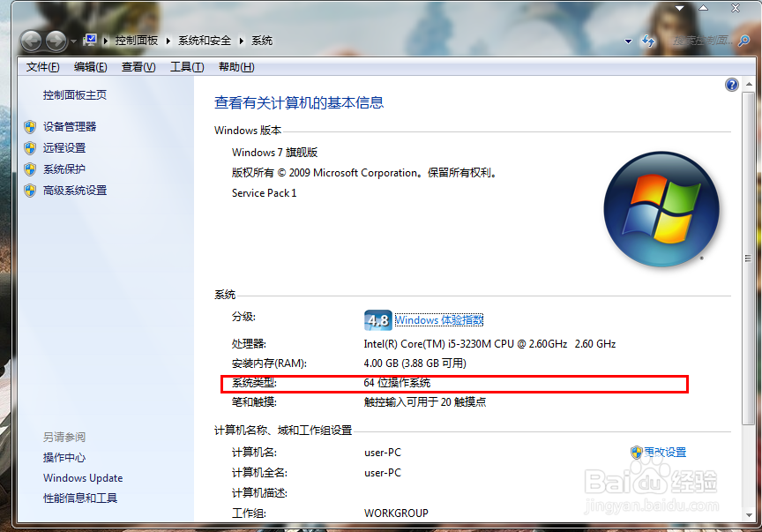The height and width of the screenshot is (532, 762).
Task: Open 性能信息和工具 link
Action: [x=80, y=498]
